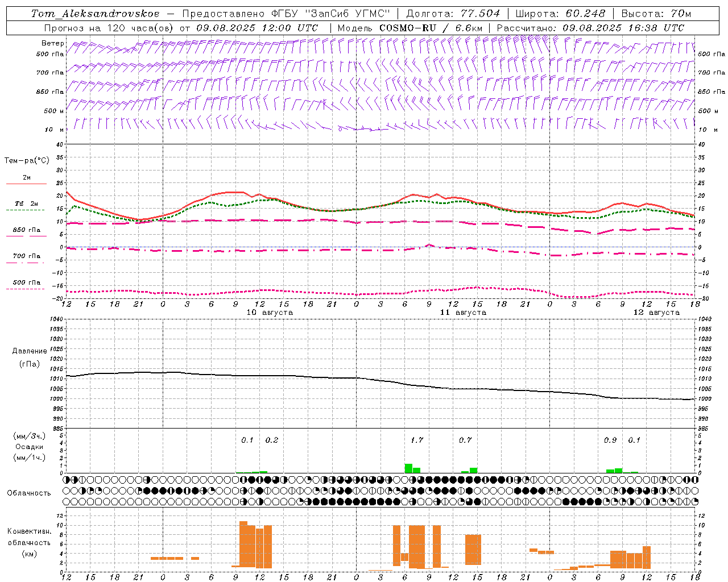Select the elevation label Высота: 70м
The height and width of the screenshot is (582, 728).
(x=656, y=14)
